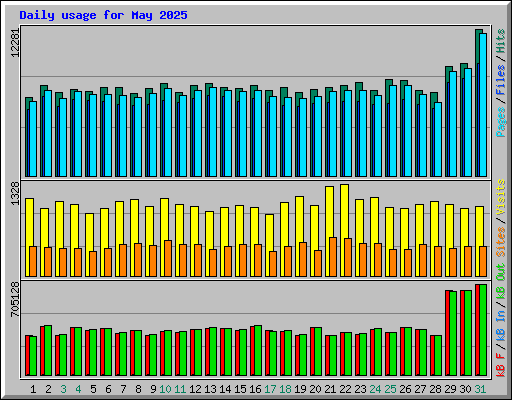Image resolution: width=512 pixels, height=400 pixels.
Task: Click the orange sites bar for day 31
Action: tap(483, 261)
